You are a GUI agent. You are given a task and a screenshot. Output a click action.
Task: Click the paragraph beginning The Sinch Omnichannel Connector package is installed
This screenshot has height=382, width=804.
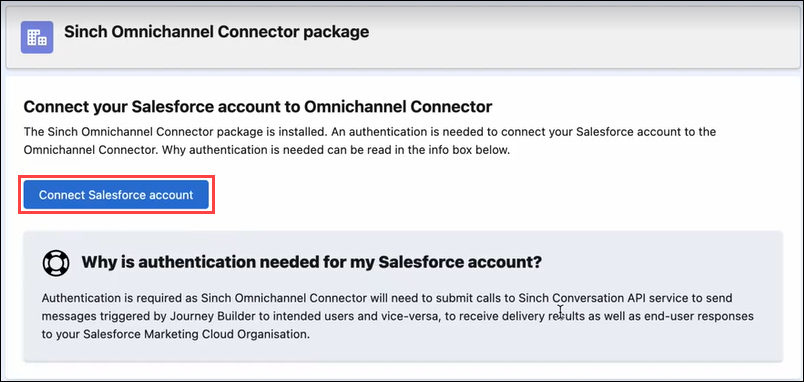[370, 142]
